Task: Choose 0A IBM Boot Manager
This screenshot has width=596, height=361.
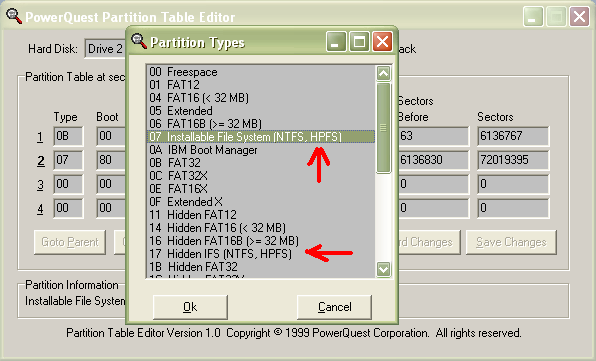Action: pos(260,150)
